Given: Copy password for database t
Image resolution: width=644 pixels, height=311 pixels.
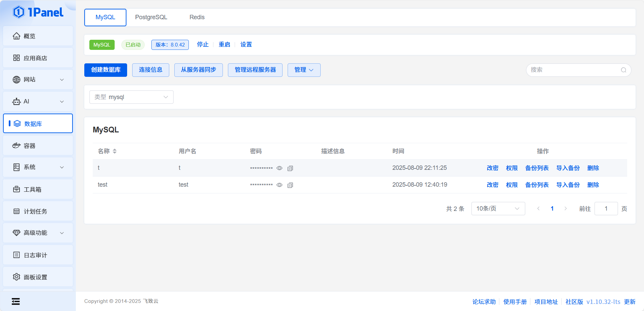Looking at the screenshot, I should pos(290,168).
